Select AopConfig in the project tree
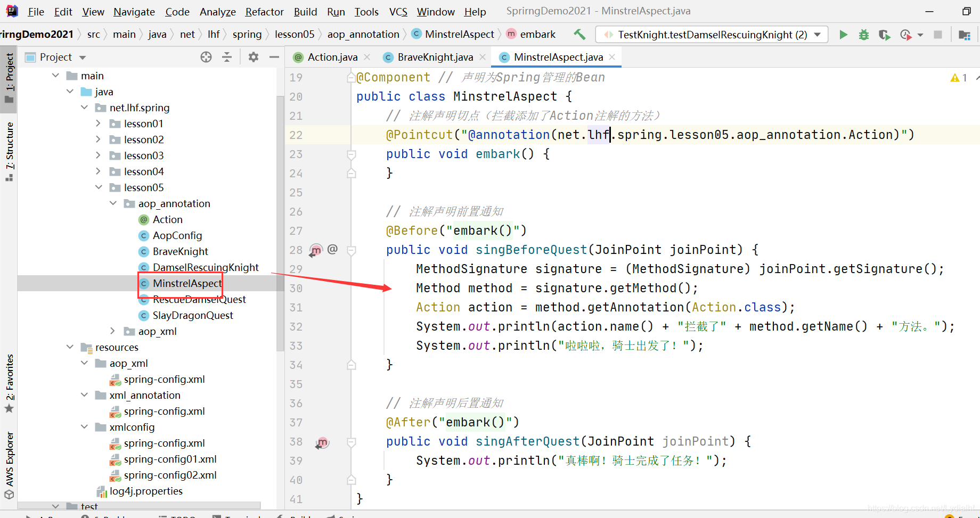The width and height of the screenshot is (980, 518). (177, 235)
